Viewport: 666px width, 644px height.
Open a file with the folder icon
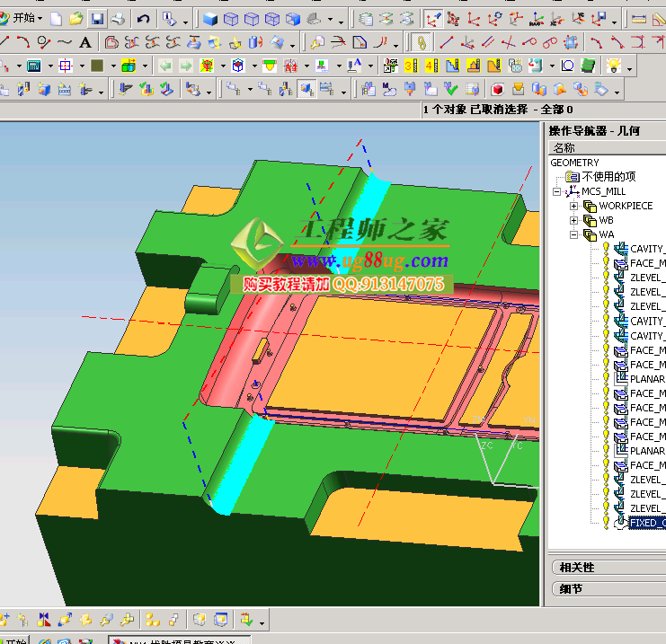point(76,19)
